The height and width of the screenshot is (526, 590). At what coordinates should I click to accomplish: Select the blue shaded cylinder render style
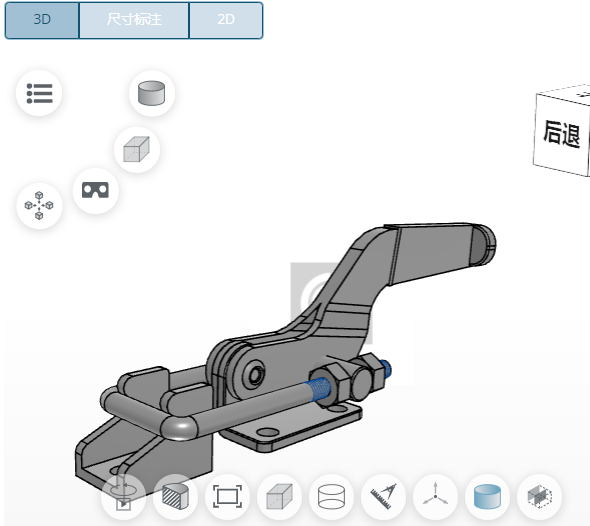(x=487, y=497)
